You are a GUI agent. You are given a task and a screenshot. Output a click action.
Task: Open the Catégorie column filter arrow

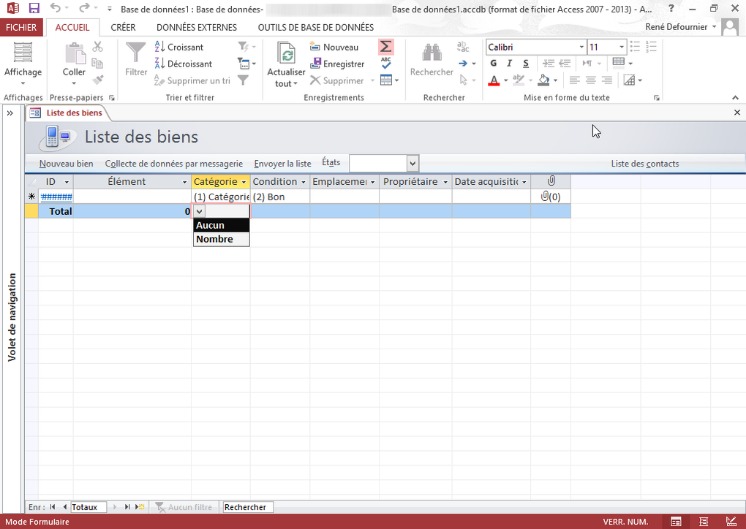244,182
